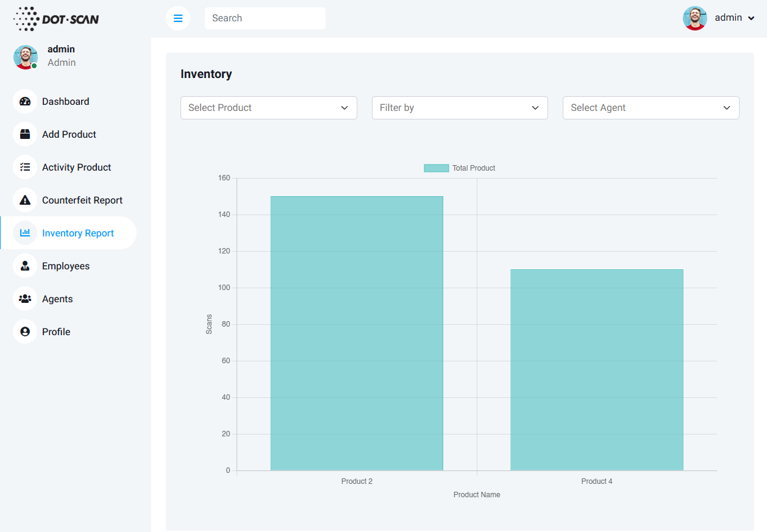This screenshot has width=767, height=532.
Task: Go to the Employees menu item
Action: point(66,266)
